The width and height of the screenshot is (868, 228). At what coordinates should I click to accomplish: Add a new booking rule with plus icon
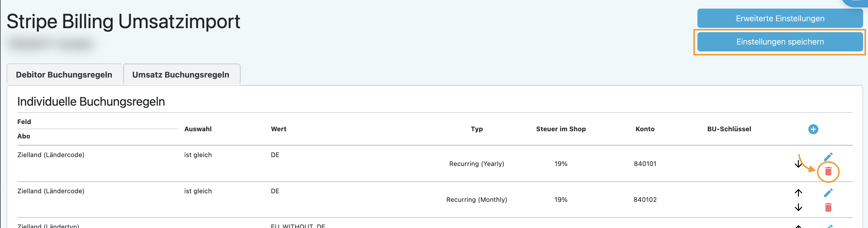813,129
